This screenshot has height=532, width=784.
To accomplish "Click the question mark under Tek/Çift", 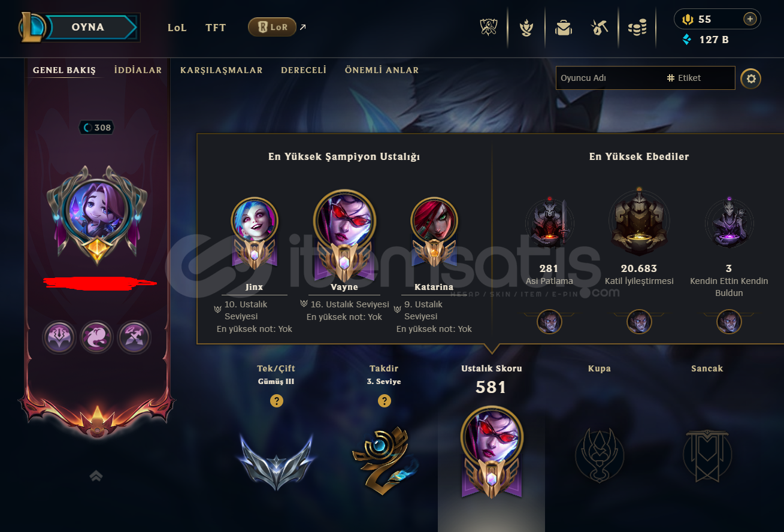I will (x=276, y=401).
